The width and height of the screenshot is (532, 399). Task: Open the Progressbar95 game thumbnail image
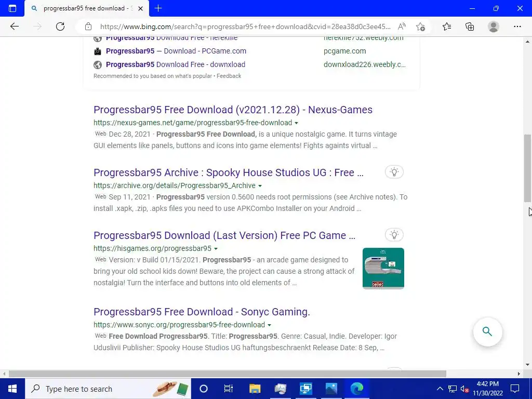383,269
